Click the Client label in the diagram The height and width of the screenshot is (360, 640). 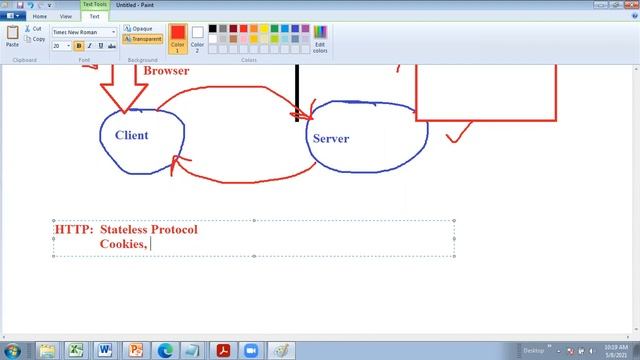[x=131, y=135]
